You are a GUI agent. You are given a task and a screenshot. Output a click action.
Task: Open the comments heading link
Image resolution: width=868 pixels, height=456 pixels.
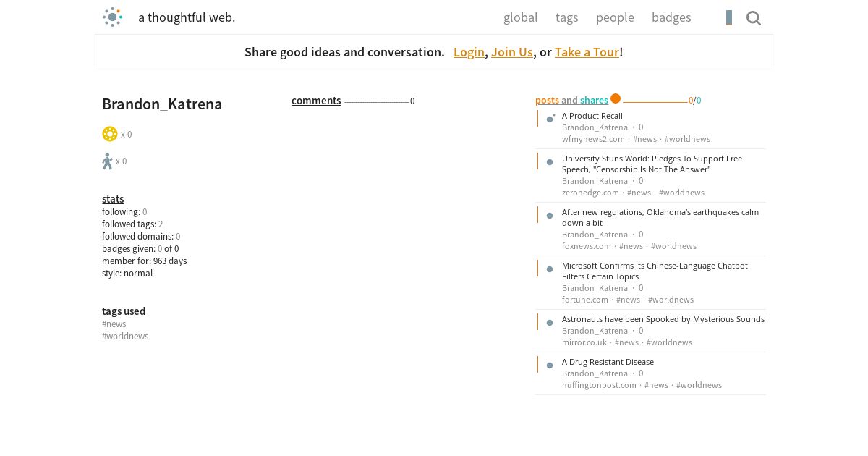[x=316, y=101]
